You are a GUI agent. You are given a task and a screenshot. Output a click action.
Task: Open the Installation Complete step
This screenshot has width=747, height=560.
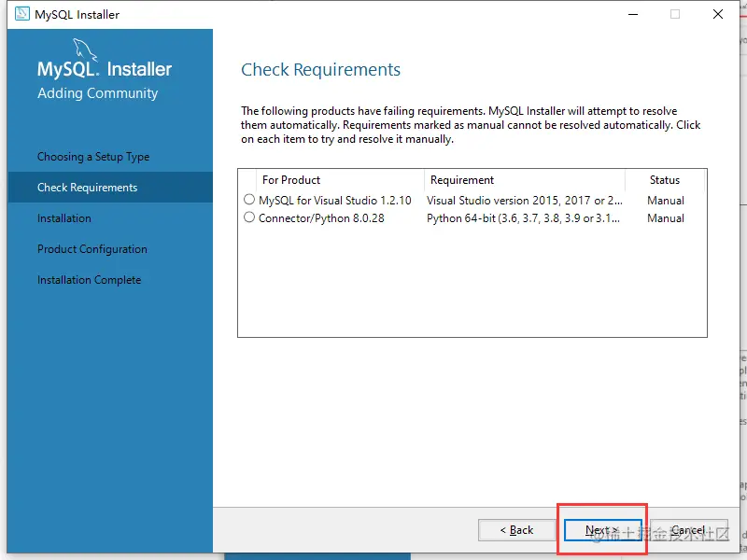point(89,280)
